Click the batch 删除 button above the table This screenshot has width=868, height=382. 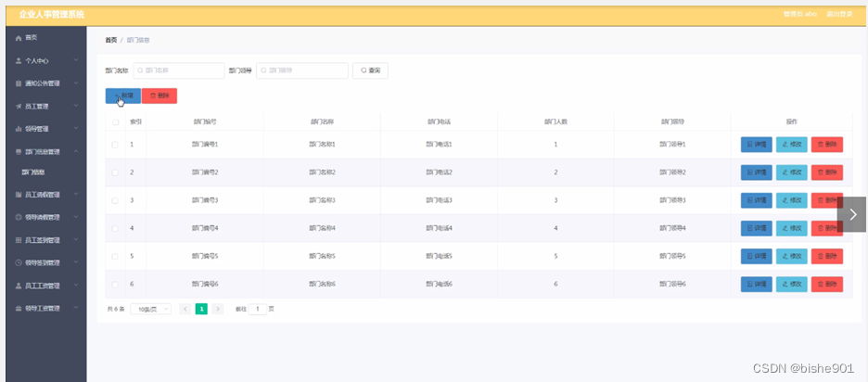click(x=160, y=95)
